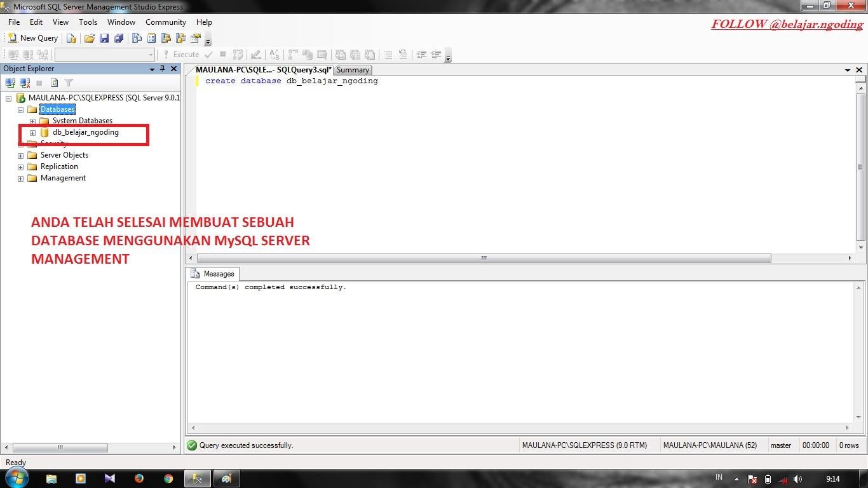Click the query editor horizontal scrollbar
This screenshot has height=488, width=868.
[x=484, y=258]
